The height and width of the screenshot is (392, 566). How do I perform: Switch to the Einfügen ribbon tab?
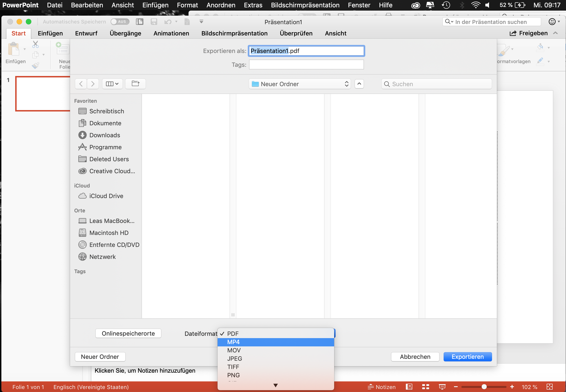click(x=50, y=33)
